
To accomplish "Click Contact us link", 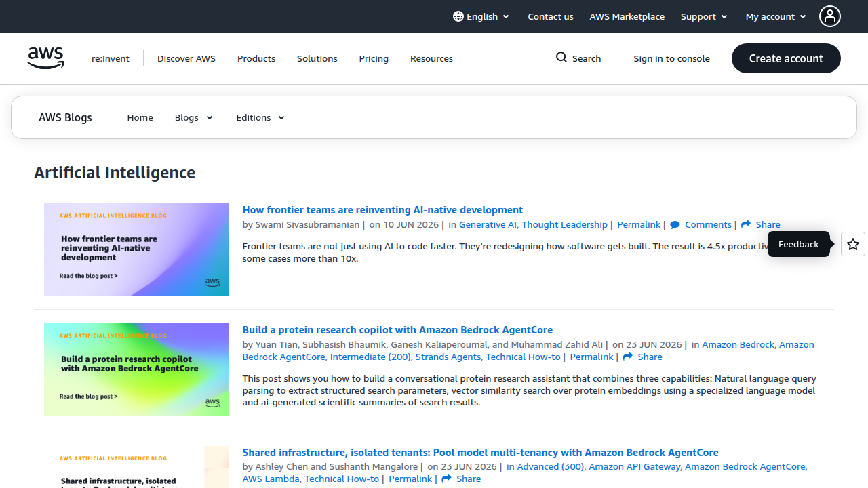I will [x=551, y=16].
